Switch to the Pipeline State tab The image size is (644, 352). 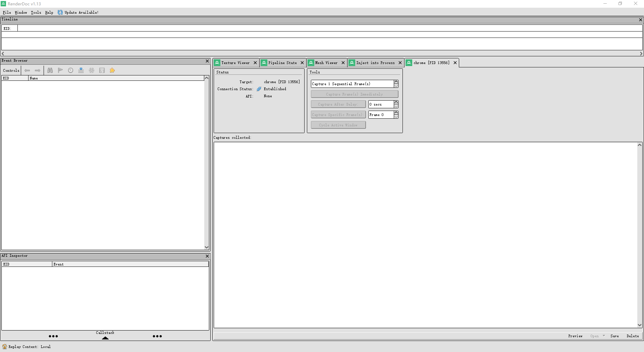[282, 63]
